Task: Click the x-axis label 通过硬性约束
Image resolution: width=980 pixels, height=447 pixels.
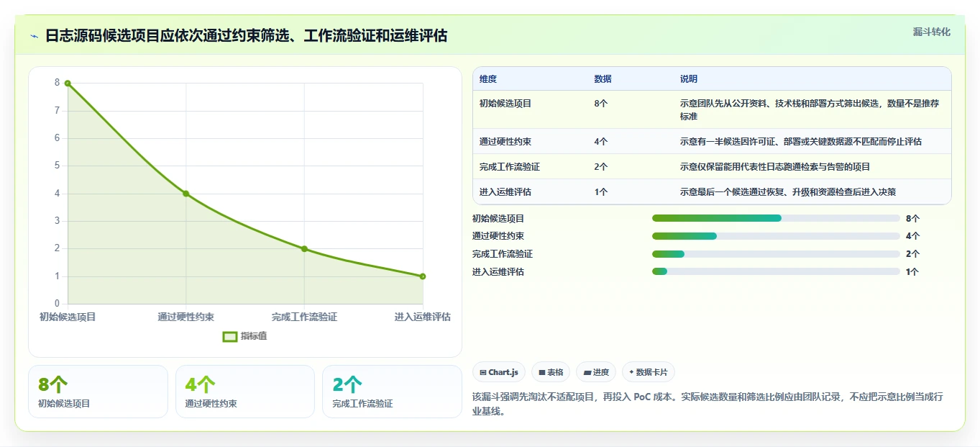Action: click(186, 317)
